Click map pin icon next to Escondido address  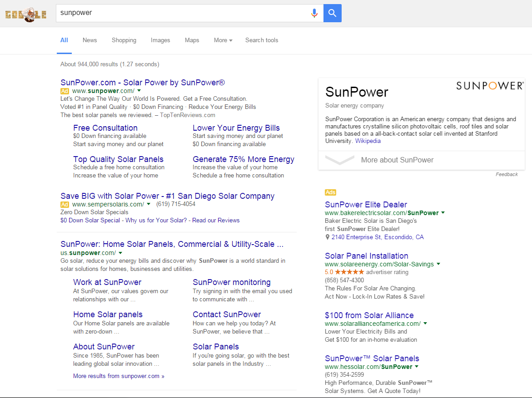coord(328,237)
